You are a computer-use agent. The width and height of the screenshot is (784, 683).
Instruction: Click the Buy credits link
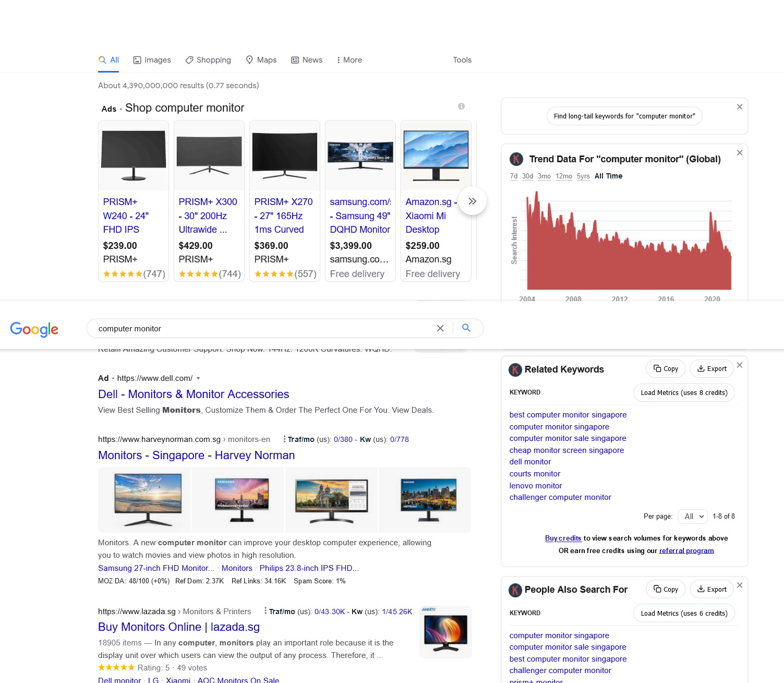click(563, 538)
